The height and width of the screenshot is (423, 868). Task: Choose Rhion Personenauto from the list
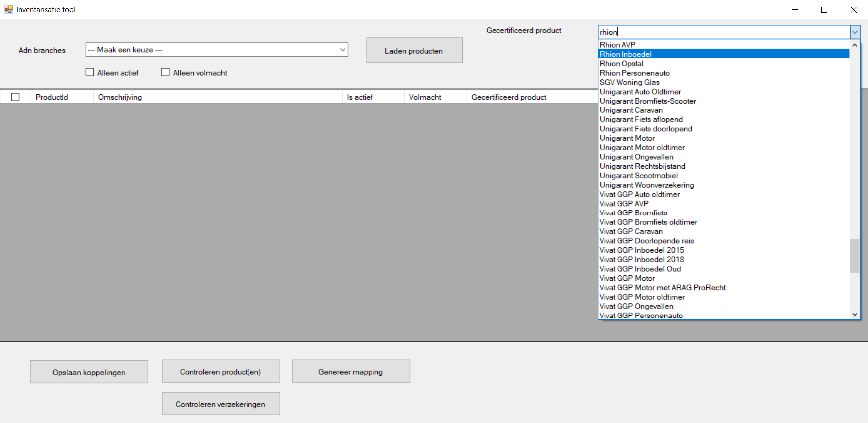[x=724, y=73]
